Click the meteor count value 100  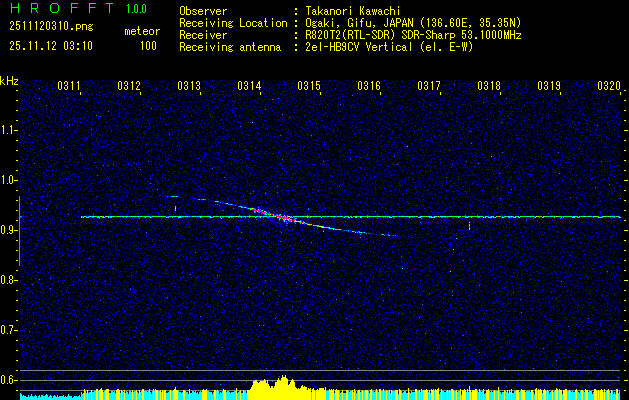point(148,46)
